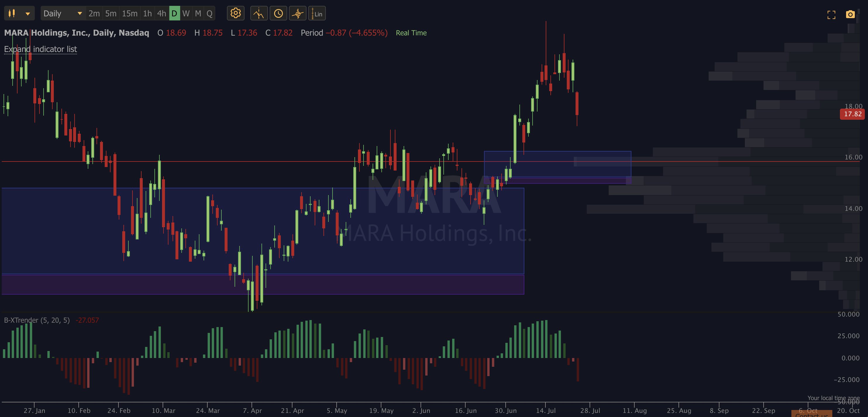
Task: Open chart settings gear icon
Action: (x=235, y=13)
